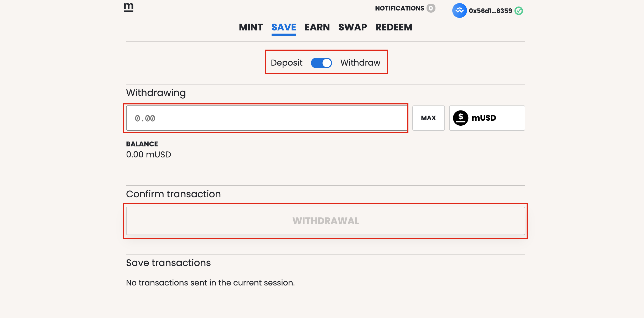The width and height of the screenshot is (644, 318).
Task: Click the 0.00 mUSD balance text
Action: point(149,155)
